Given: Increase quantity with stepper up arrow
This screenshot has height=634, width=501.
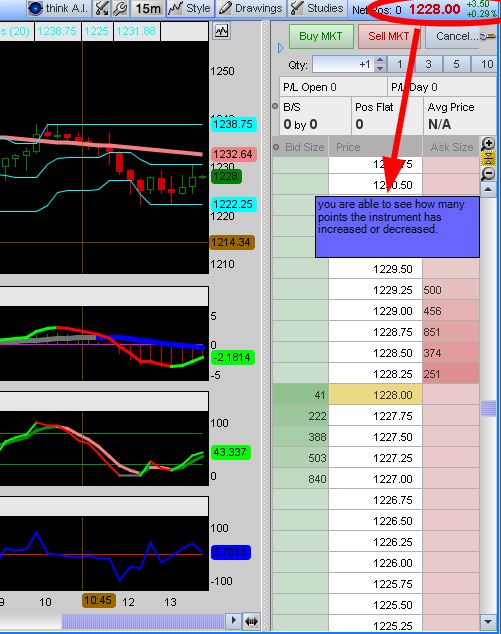Looking at the screenshot, I should (x=380, y=61).
